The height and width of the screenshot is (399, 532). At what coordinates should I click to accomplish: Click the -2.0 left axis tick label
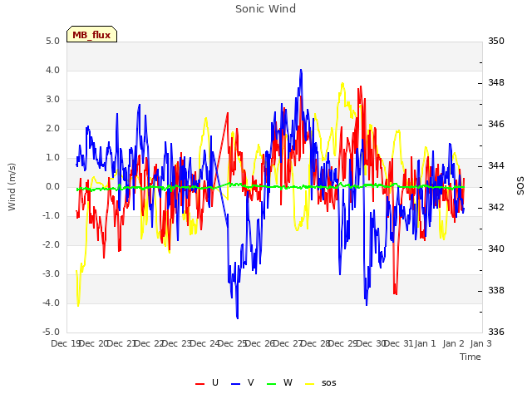[51, 245]
